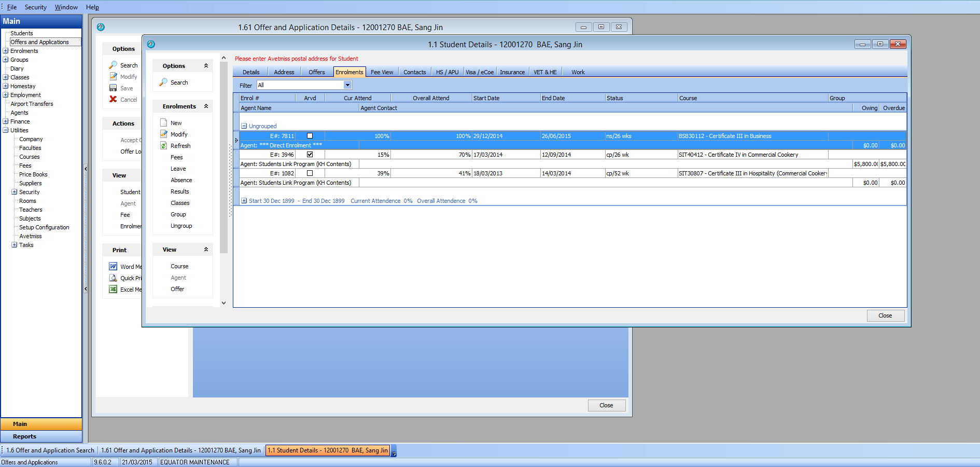The image size is (980, 467).
Task: Click the scroll down arrow in options panel
Action: coord(223,303)
